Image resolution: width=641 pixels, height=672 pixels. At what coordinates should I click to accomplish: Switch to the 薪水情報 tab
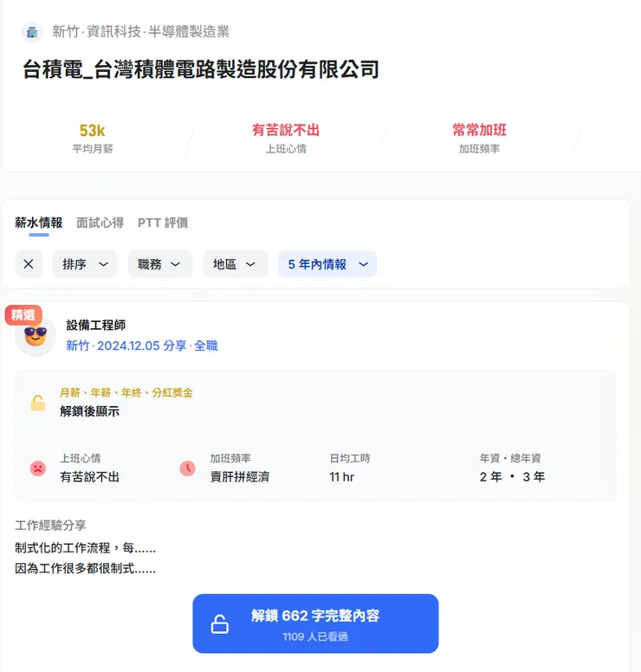point(39,223)
